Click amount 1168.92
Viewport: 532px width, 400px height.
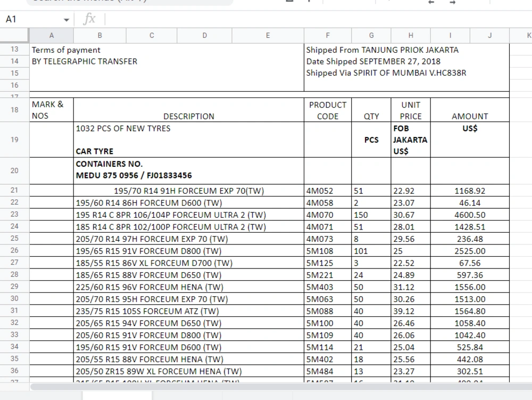pyautogui.click(x=470, y=191)
